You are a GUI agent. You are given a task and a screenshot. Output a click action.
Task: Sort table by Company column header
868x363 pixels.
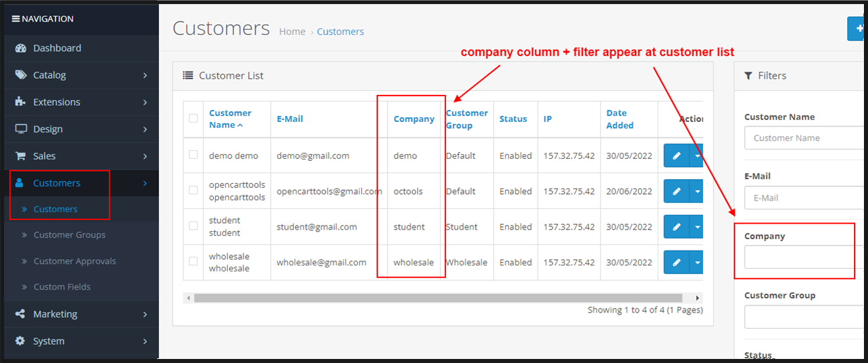pos(414,119)
